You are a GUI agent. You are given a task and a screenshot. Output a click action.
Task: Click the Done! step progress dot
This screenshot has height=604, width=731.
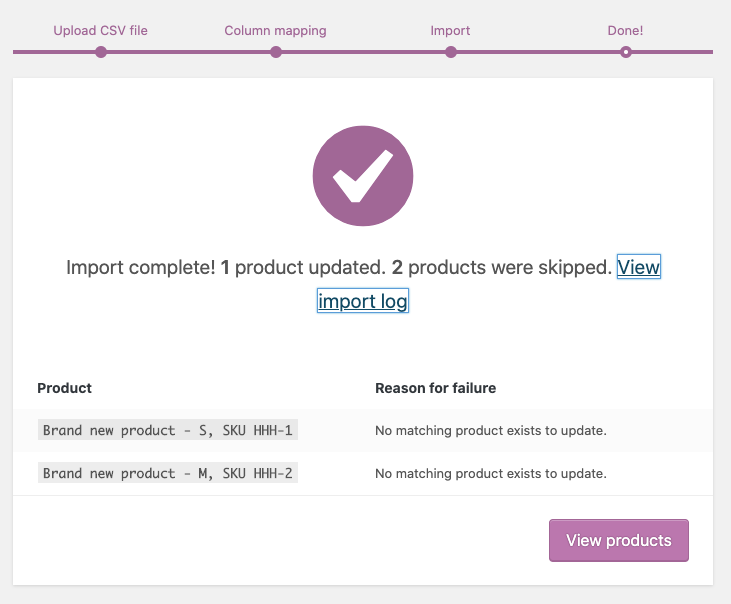626,52
